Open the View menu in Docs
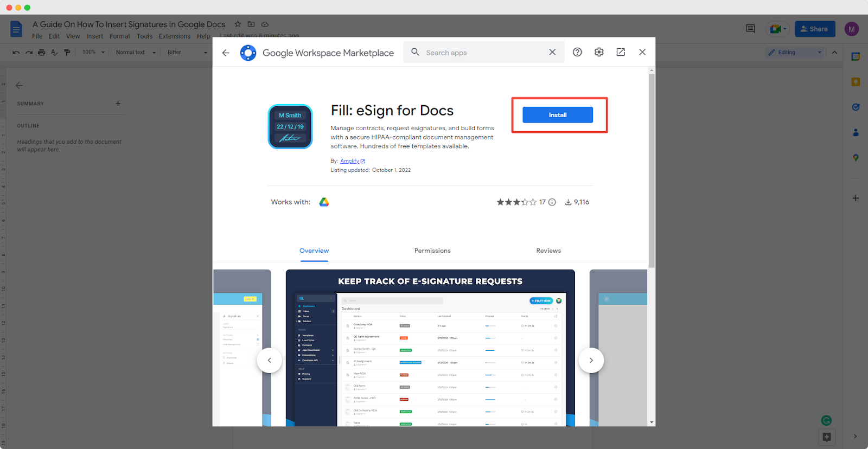The height and width of the screenshot is (449, 868). click(x=73, y=36)
